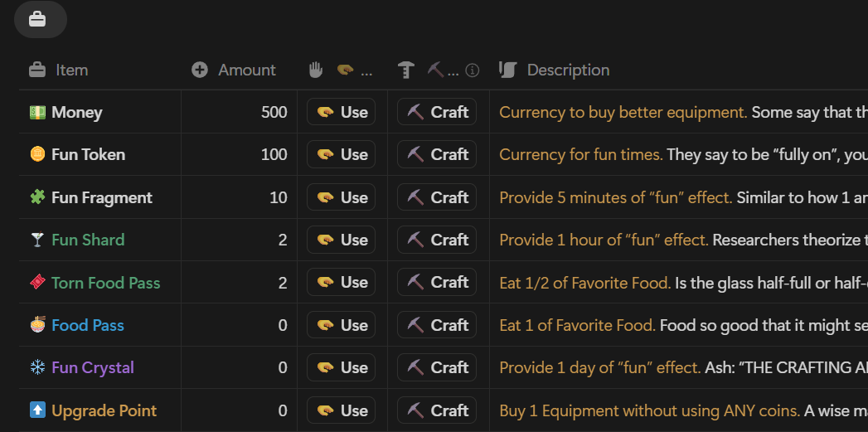Click the Torn Food Pass ticket icon
The width and height of the screenshot is (868, 432).
37,283
